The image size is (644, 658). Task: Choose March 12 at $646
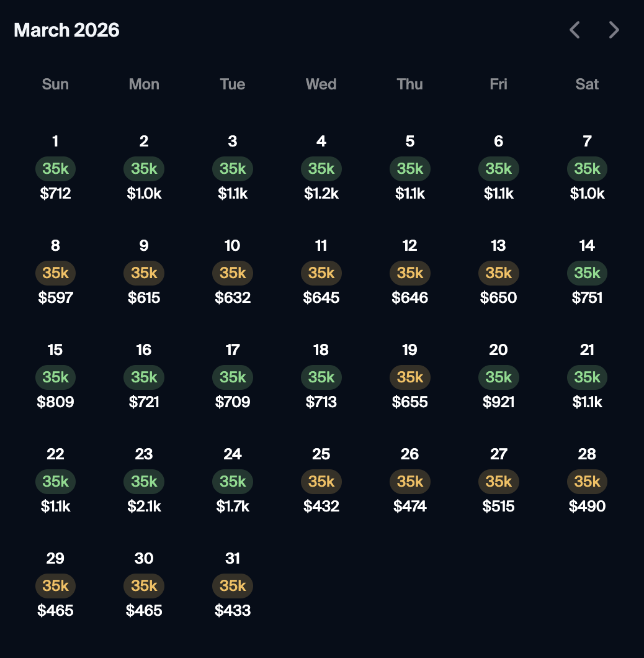(409, 272)
